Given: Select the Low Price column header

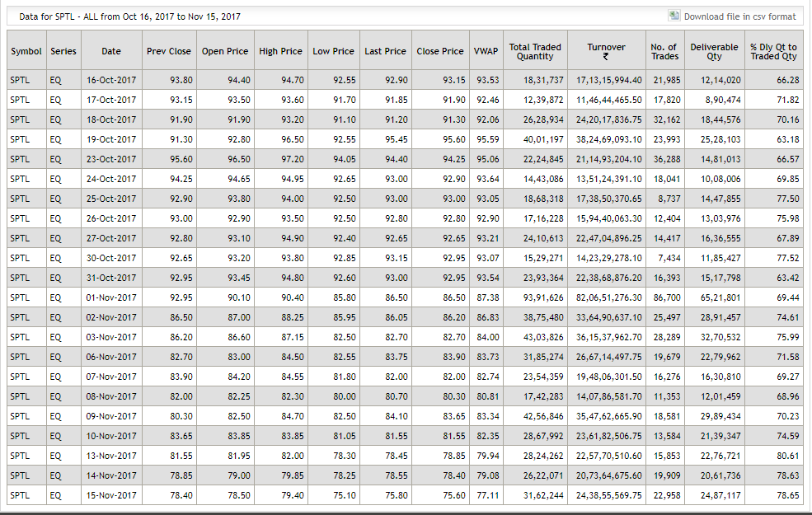Looking at the screenshot, I should pos(333,51).
